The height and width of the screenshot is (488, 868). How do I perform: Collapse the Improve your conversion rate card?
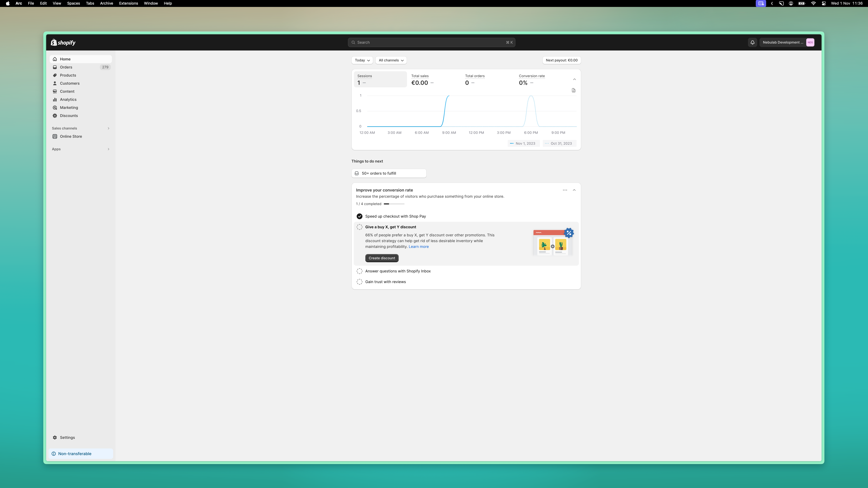click(x=574, y=190)
